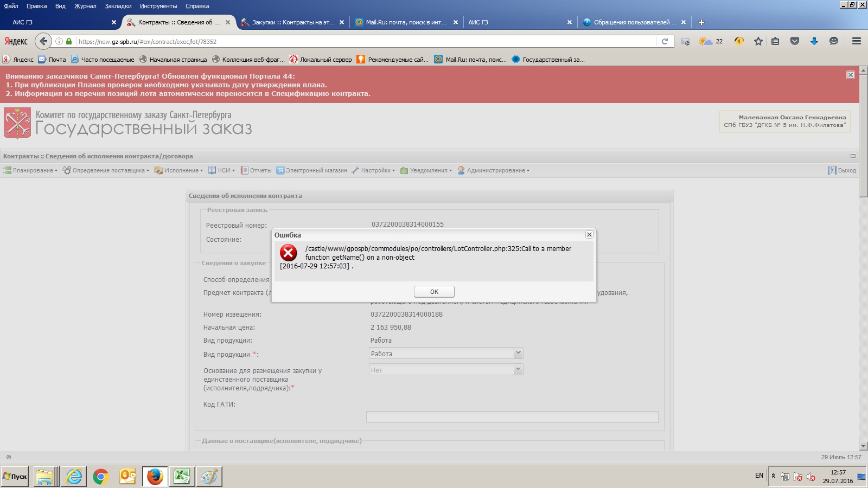This screenshot has height=488, width=868.
Task: Click the EN language indicator in tray
Action: click(759, 476)
